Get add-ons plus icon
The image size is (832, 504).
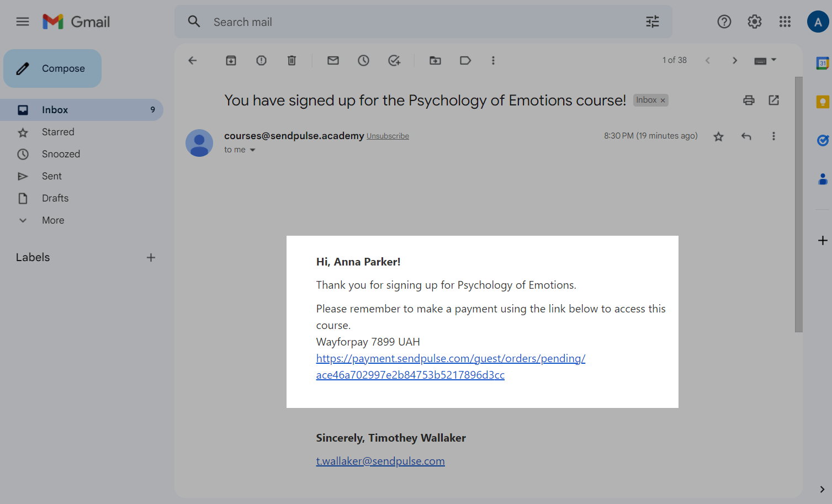[823, 240]
